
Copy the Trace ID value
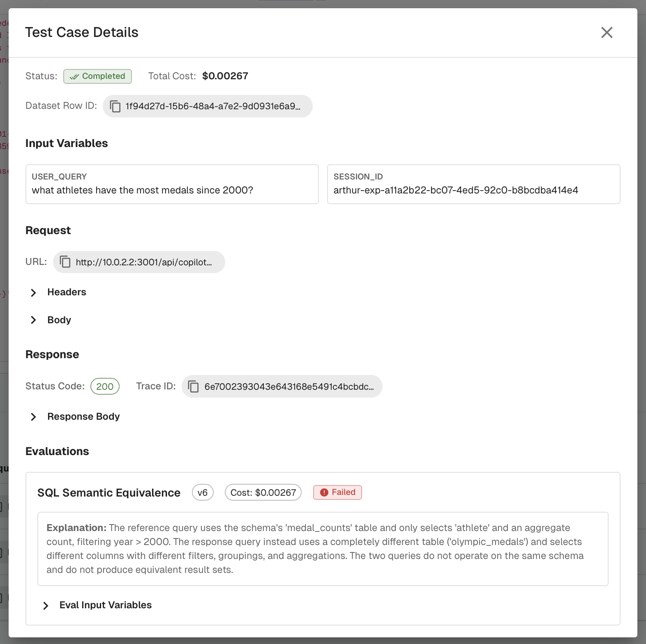tap(194, 386)
